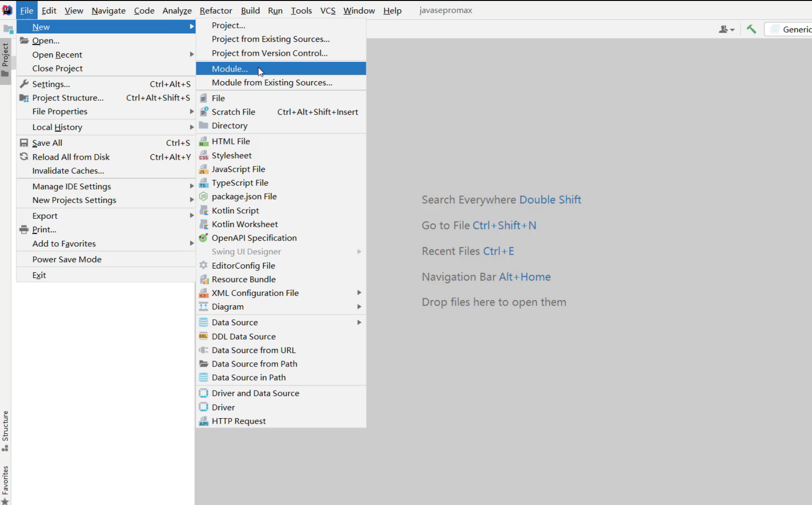812x505 pixels.
Task: Select Invalidate Caches... menu entry
Action: pyautogui.click(x=106, y=171)
